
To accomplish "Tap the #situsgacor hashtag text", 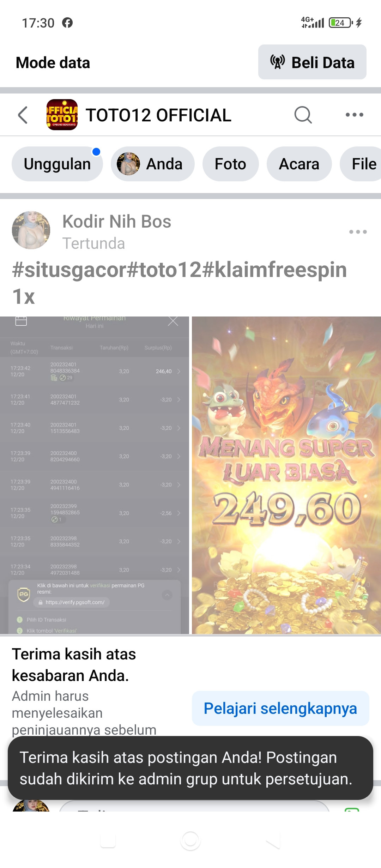I will [69, 270].
